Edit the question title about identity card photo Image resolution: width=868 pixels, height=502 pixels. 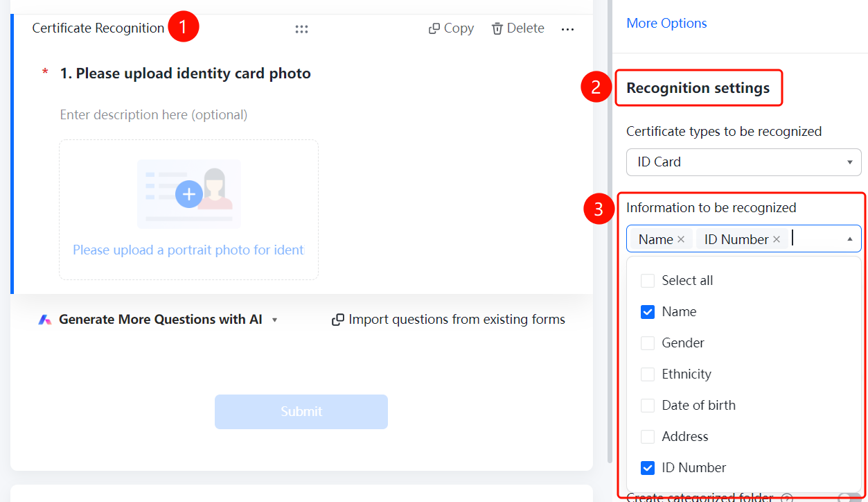tap(186, 73)
